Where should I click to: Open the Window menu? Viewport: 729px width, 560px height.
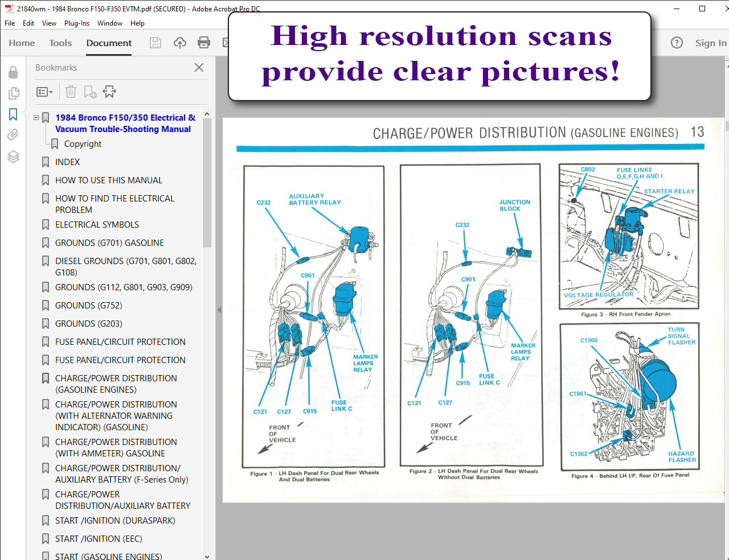[110, 23]
